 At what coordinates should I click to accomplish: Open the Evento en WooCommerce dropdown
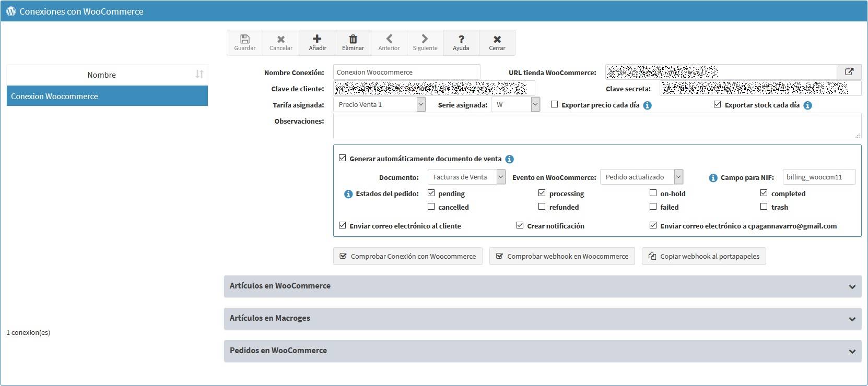(642, 177)
